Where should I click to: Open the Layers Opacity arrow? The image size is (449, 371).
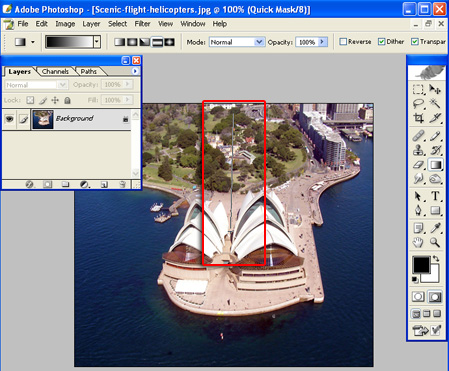pos(128,85)
